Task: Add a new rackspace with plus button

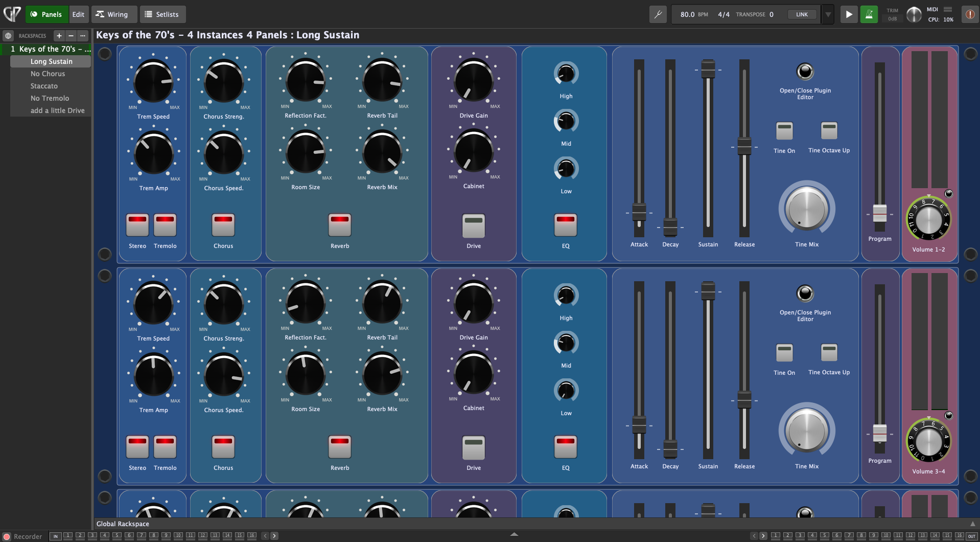Action: 59,36
